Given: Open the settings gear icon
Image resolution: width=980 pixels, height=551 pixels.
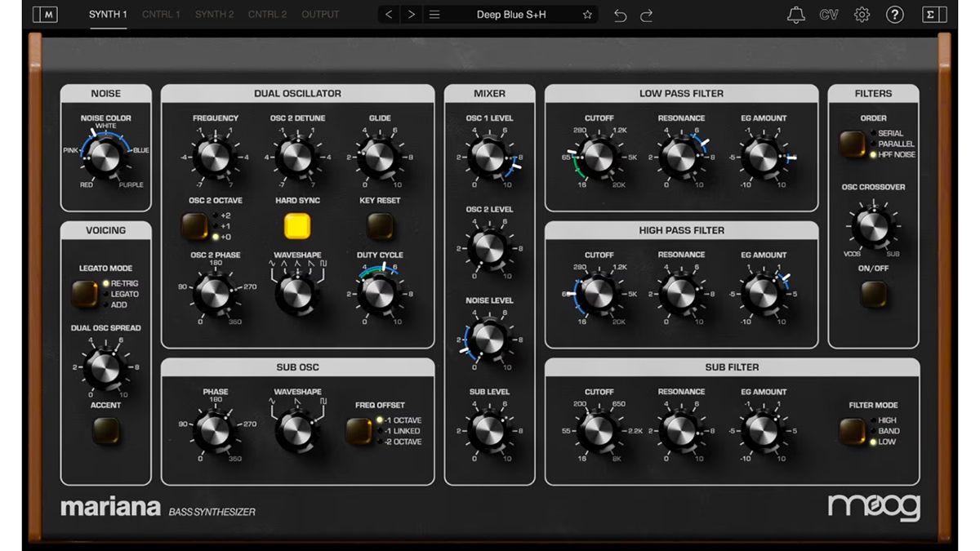Looking at the screenshot, I should [862, 14].
